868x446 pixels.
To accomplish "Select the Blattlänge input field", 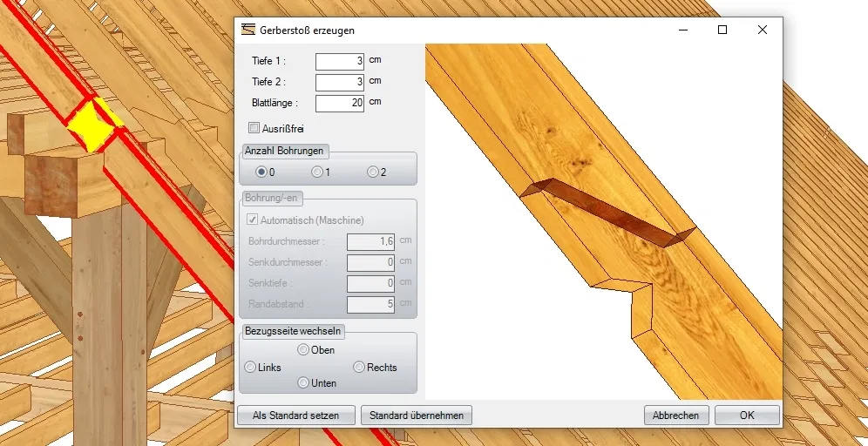I will 339,103.
